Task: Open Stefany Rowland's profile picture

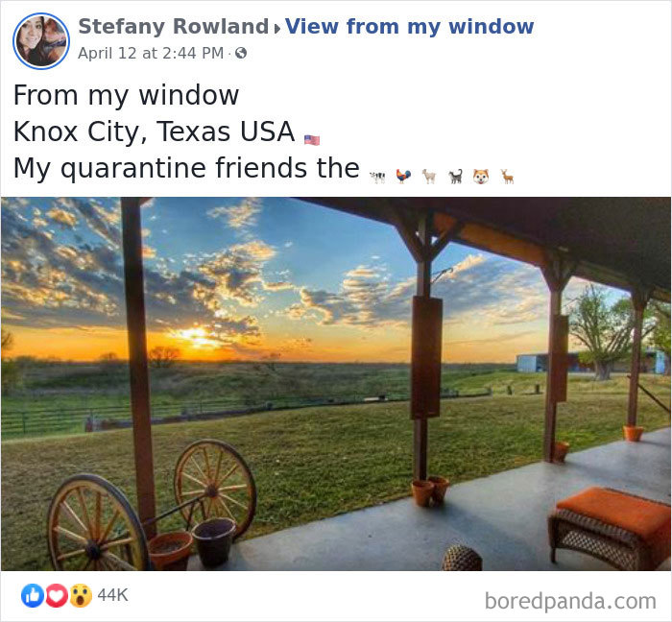Action: pos(41,41)
